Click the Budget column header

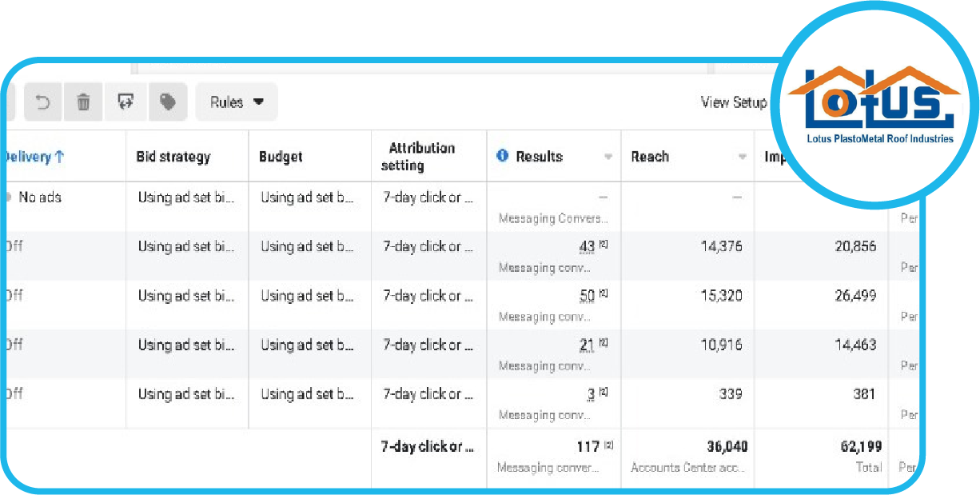(281, 157)
